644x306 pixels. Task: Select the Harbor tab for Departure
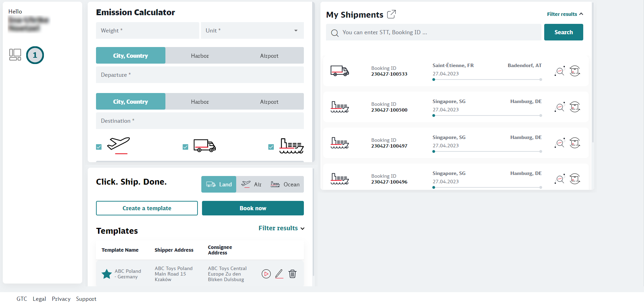point(200,56)
